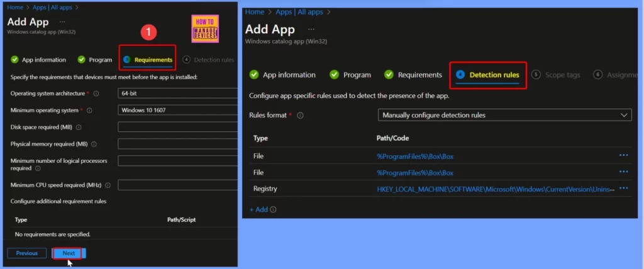Click Home breadcrumb in left window
Screen dimensions: 644x269
(15, 8)
